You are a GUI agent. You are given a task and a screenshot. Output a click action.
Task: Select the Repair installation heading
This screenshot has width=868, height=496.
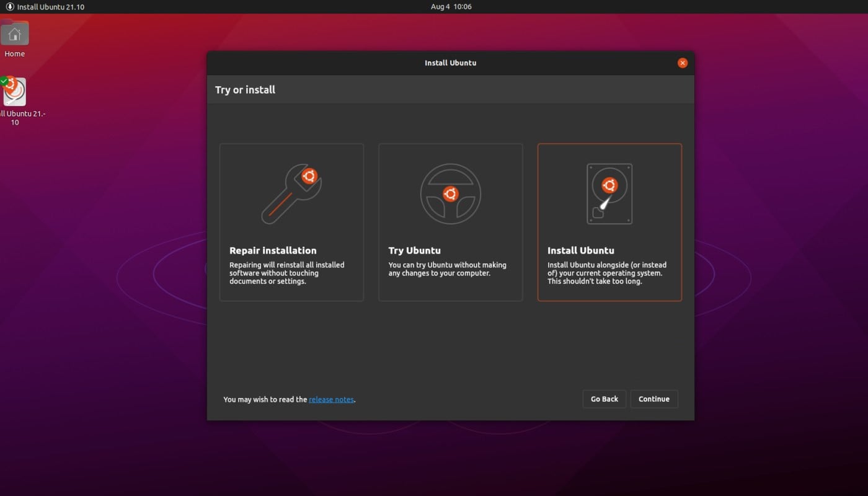tap(273, 250)
